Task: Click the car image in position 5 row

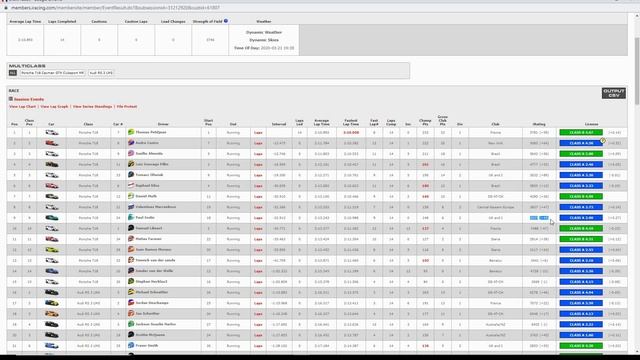Action: (x=51, y=175)
